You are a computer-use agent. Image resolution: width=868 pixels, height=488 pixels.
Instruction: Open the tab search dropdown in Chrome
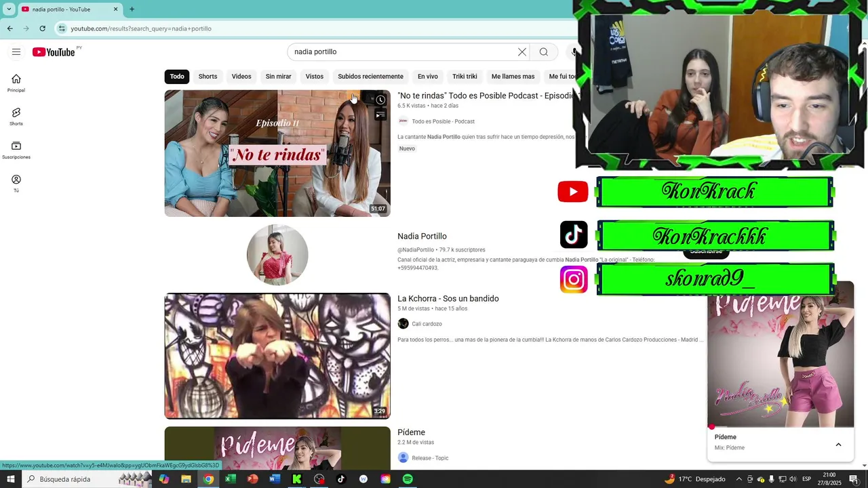coord(9,9)
